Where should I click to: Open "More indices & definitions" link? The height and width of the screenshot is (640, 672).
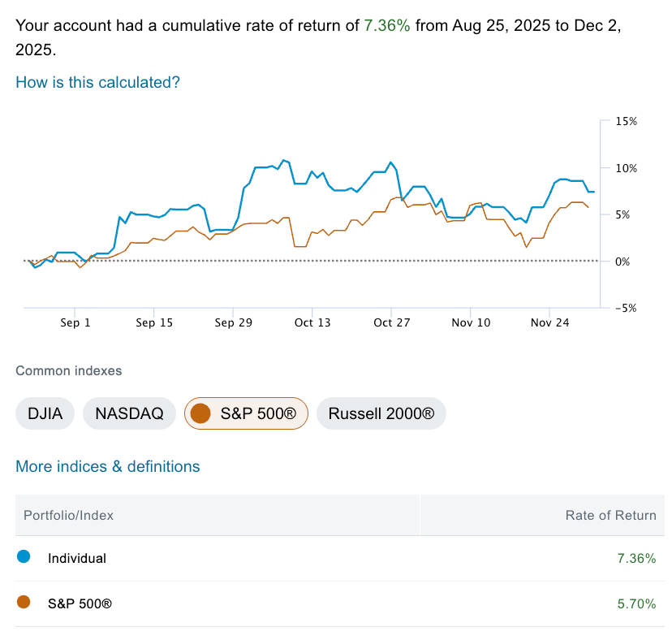click(107, 466)
